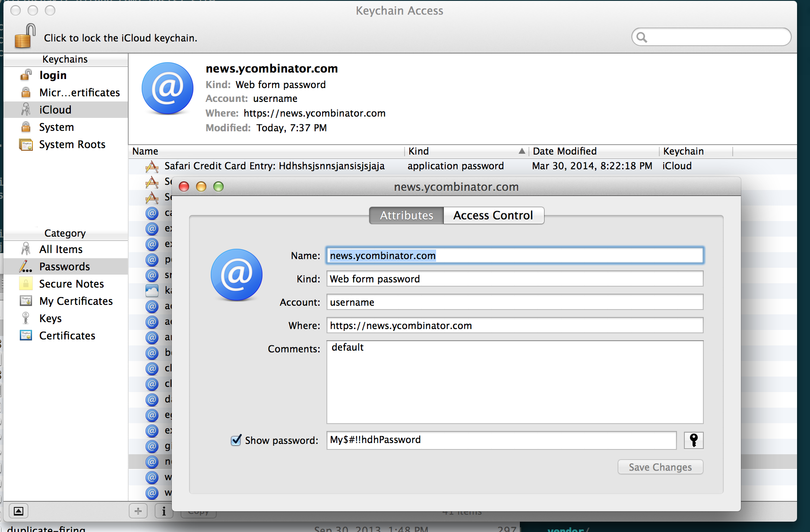Click the magnifying glass search icon
810x532 pixels.
[x=642, y=38]
